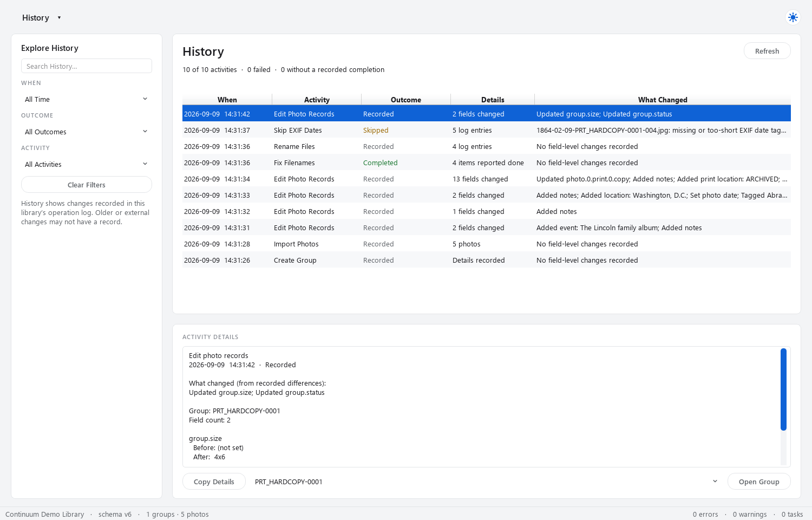Select the Fix Filenames row

[x=487, y=162]
